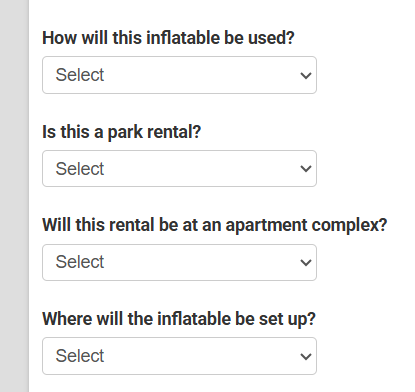Click the 'Select' placeholder under park rental question
Viewport: 415px width, 392px height.
pos(80,169)
